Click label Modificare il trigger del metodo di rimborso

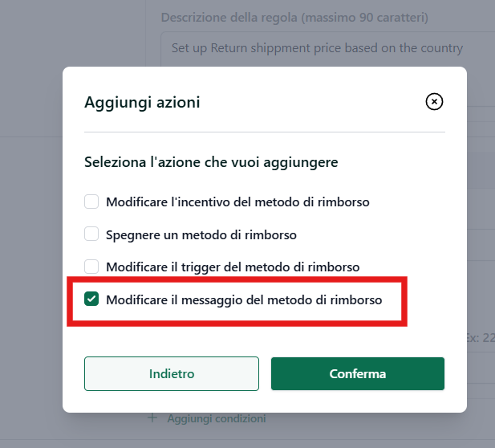tap(233, 267)
